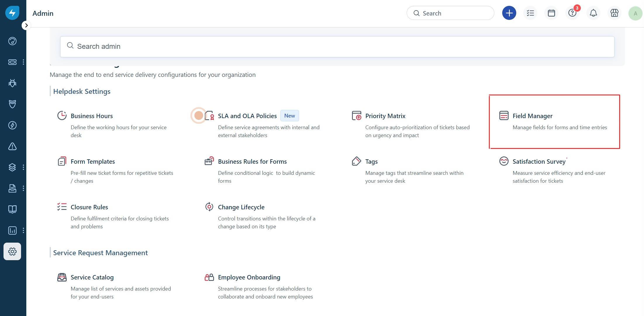Open Closure Rules
Screen dimensions: 644x316
[x=89, y=207]
